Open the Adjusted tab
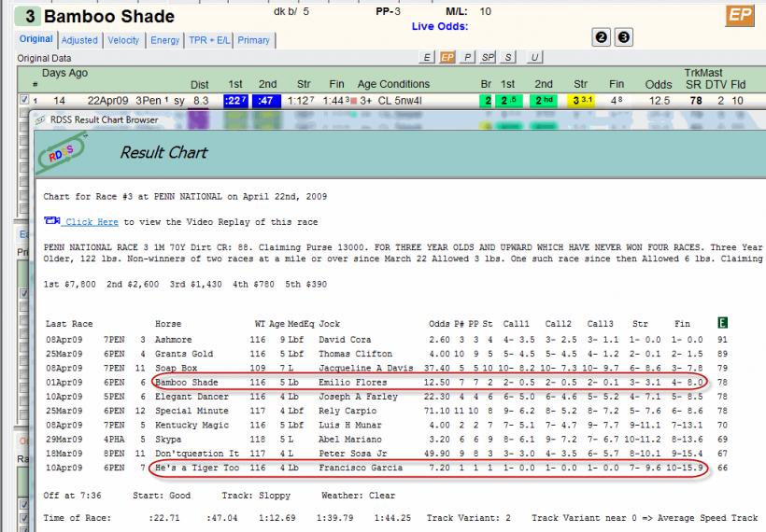766x532 pixels. point(79,40)
